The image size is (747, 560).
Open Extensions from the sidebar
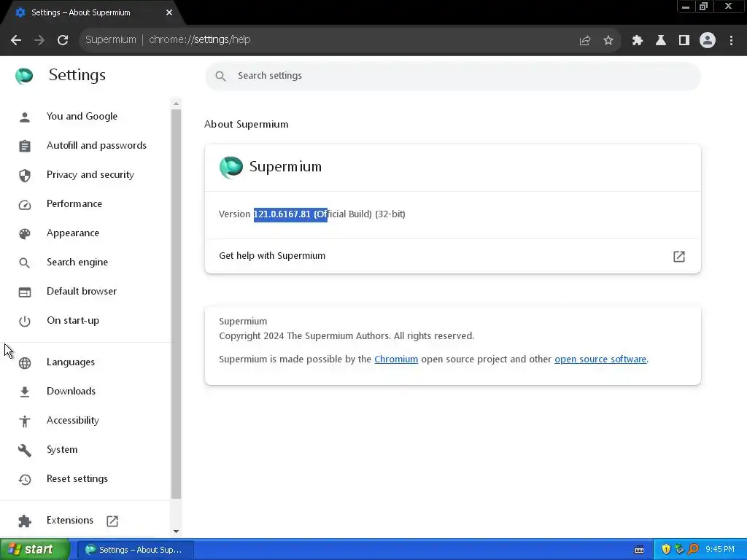tap(69, 520)
